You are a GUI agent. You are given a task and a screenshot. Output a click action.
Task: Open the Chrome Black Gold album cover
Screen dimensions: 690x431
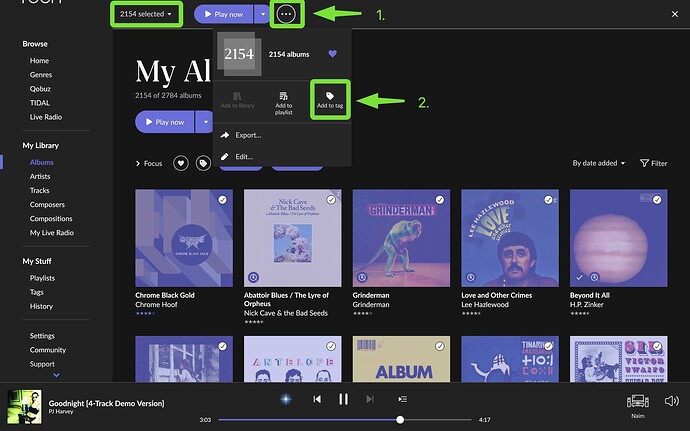pyautogui.click(x=184, y=238)
